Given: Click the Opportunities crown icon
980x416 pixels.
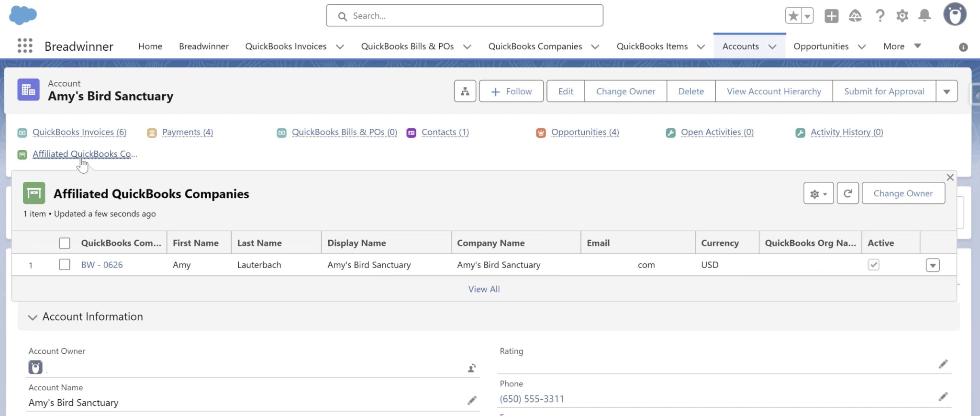Looking at the screenshot, I should coord(541,133).
